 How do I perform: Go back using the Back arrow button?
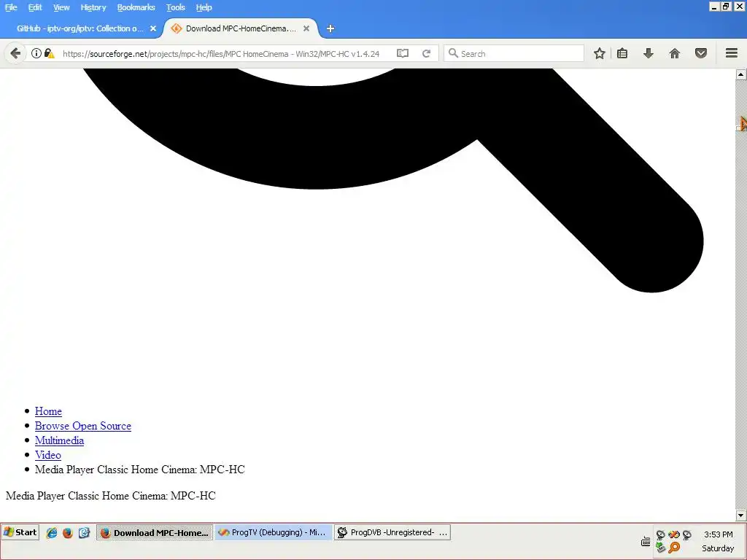tap(15, 53)
